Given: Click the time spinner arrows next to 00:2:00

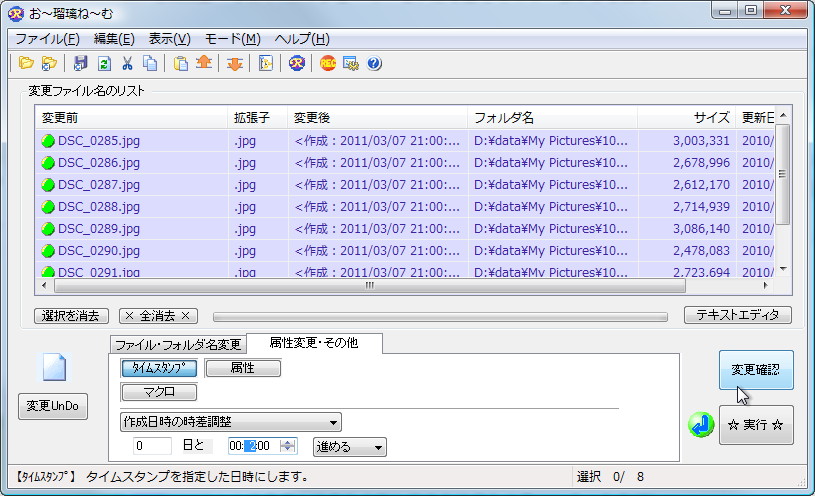Looking at the screenshot, I should click(287, 446).
